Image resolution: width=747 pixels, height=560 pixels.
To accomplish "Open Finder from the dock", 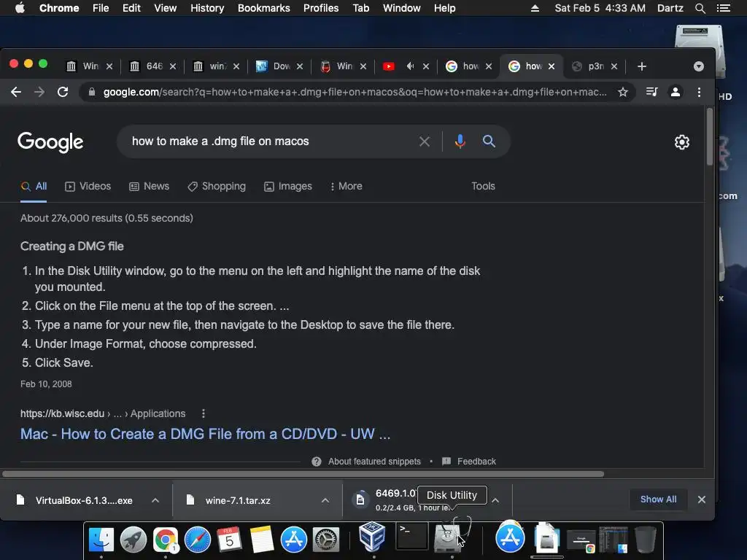I will click(x=101, y=539).
